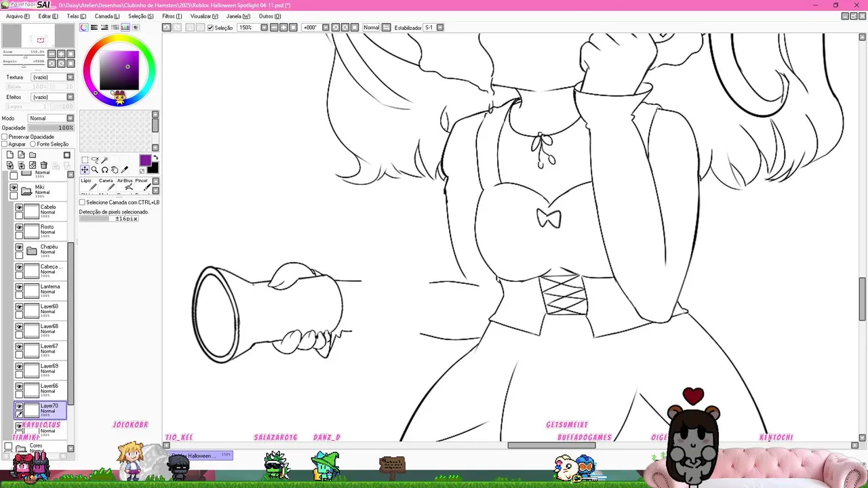The height and width of the screenshot is (488, 868).
Task: Select the zoom magnifier tool
Action: pos(94,170)
